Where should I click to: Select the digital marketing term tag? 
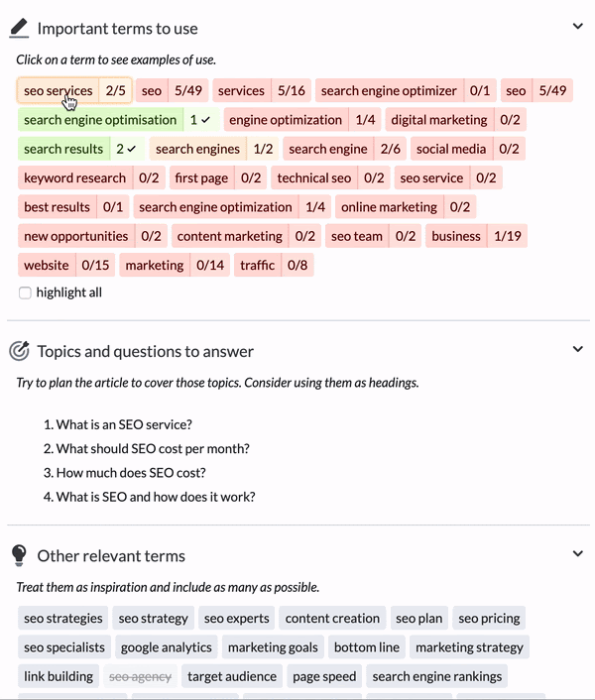pyautogui.click(x=456, y=120)
